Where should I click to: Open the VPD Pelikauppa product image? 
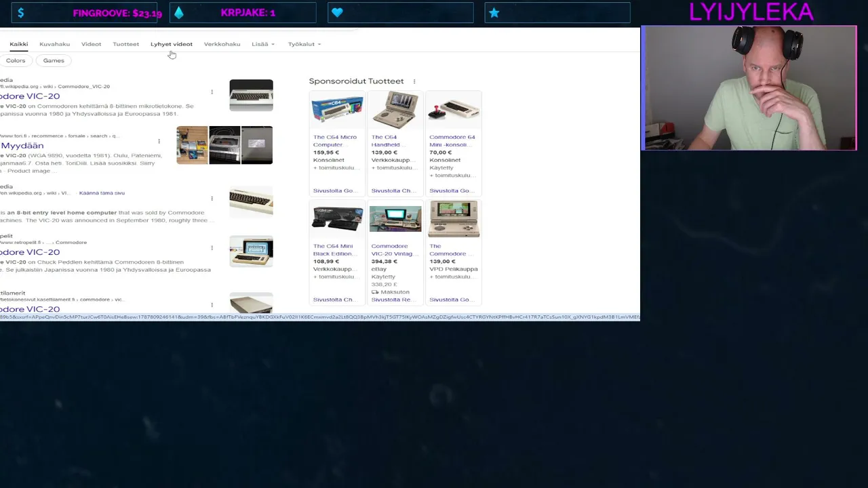coord(454,218)
